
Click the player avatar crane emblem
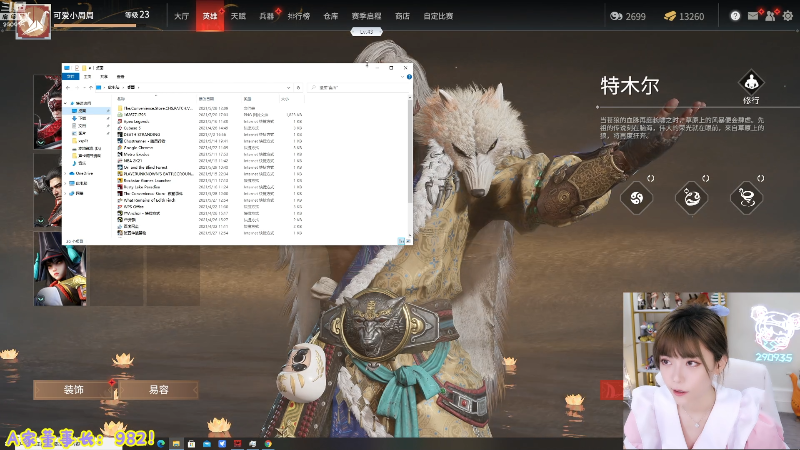[x=34, y=21]
